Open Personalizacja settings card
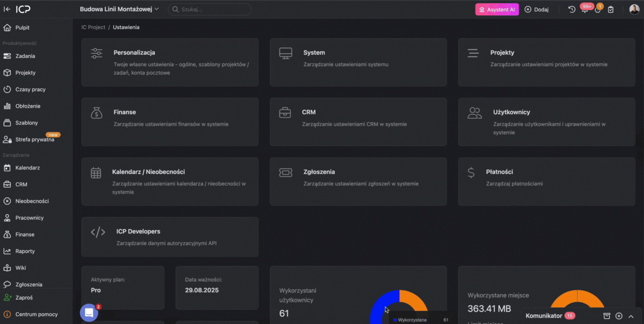 tap(170, 62)
